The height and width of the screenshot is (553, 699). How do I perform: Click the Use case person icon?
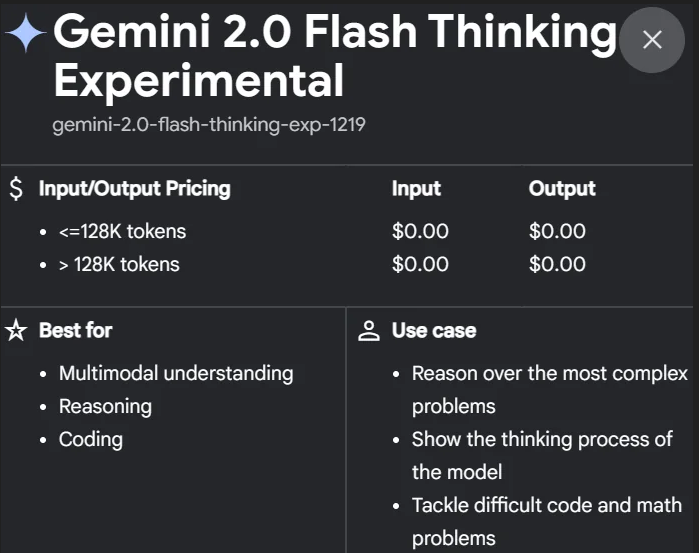click(369, 331)
